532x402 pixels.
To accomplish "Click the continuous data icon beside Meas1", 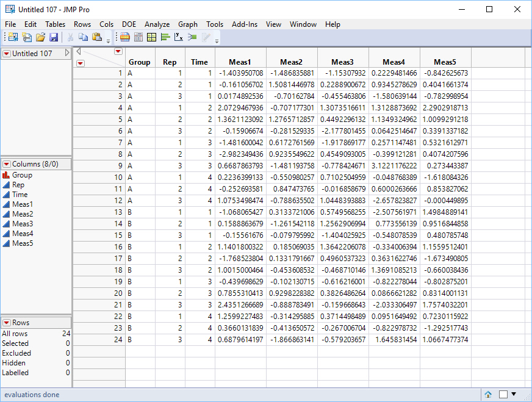I will 5,203.
